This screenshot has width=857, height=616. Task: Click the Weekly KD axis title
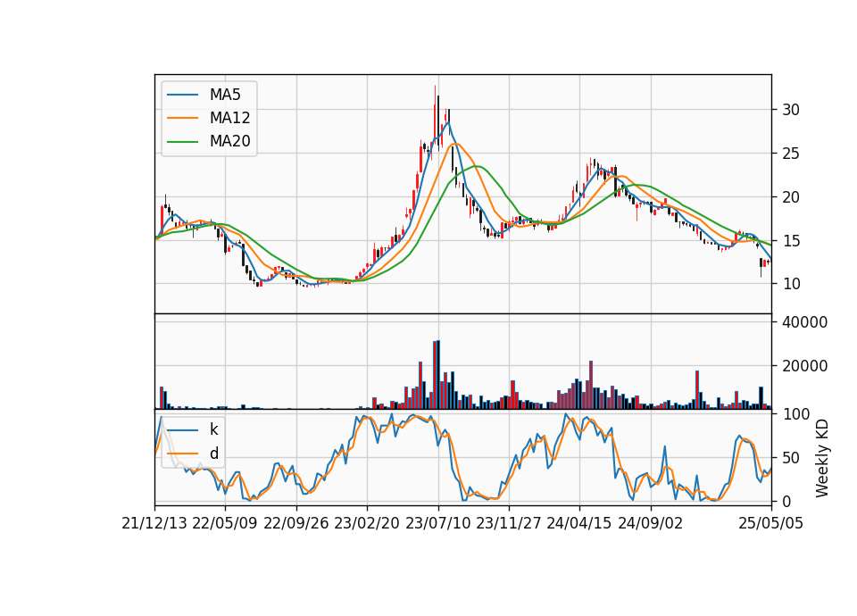point(822,459)
